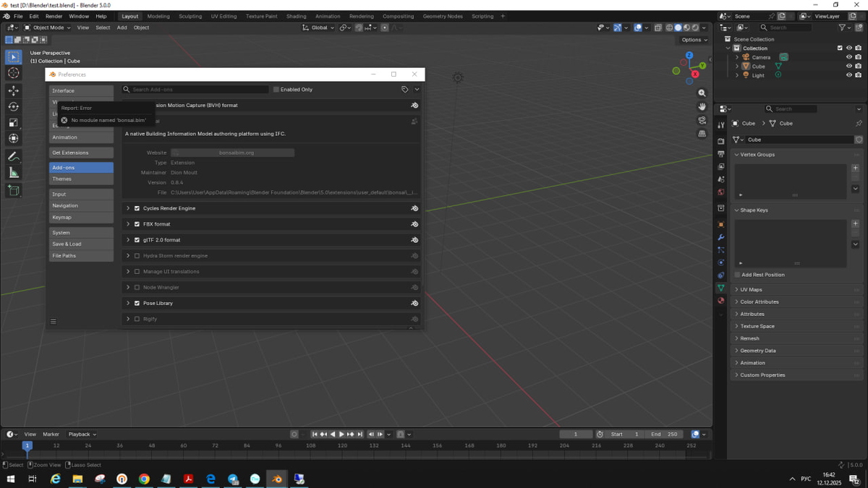
Task: Switch viewport to wireframe shading
Action: click(x=668, y=27)
